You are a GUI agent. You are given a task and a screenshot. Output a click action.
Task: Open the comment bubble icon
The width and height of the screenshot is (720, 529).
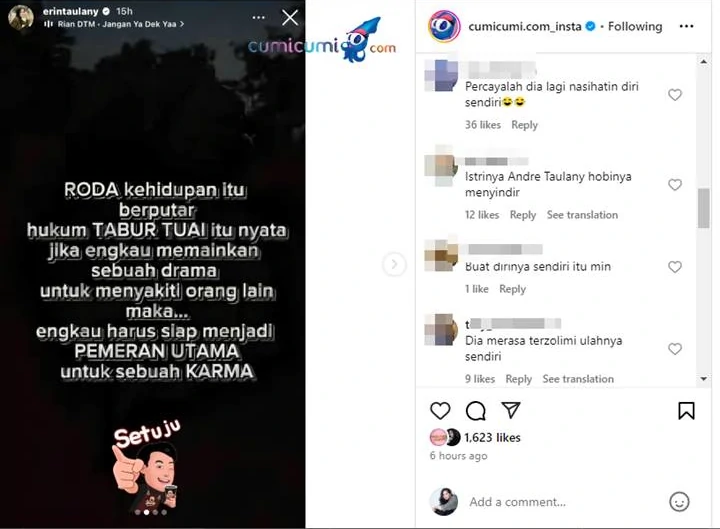(x=475, y=411)
